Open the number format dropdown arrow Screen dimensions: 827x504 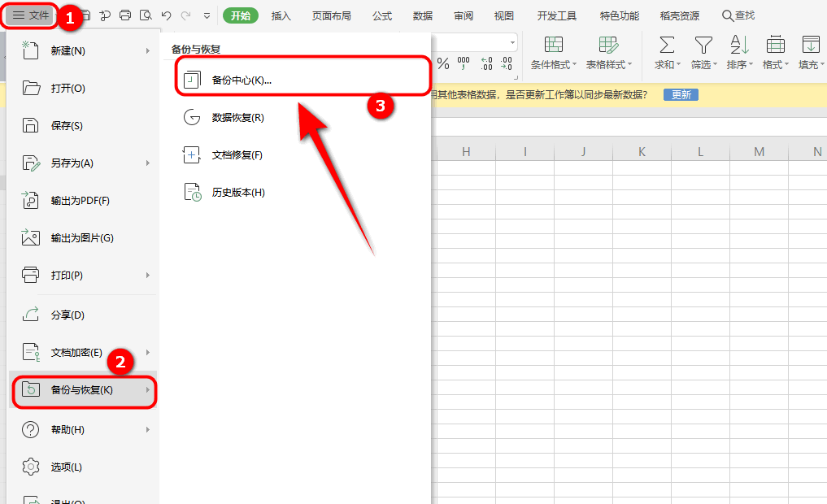[x=512, y=42]
